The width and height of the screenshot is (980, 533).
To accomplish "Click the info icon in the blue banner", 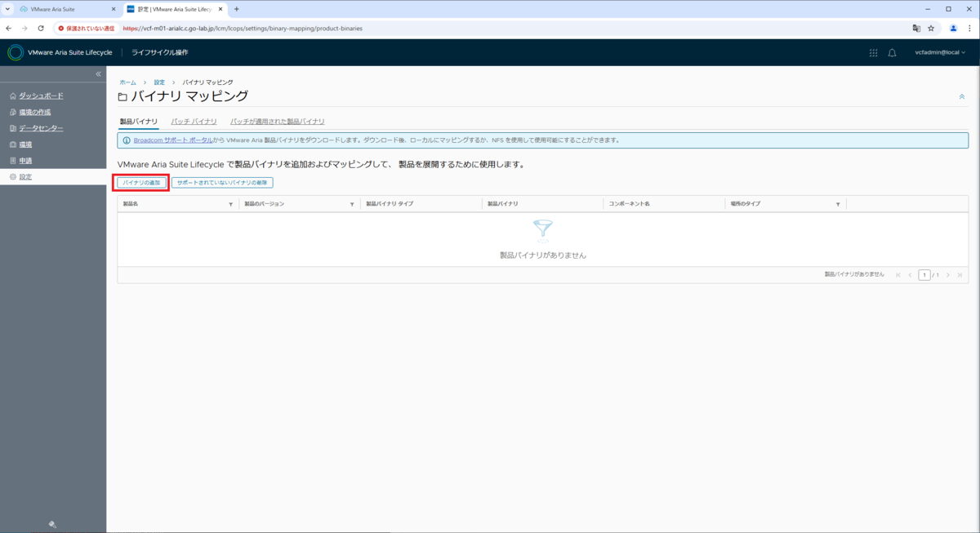I will (126, 140).
